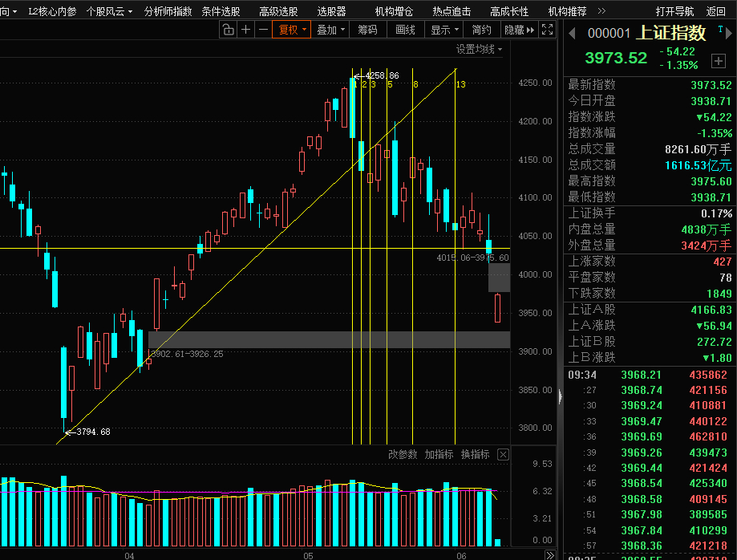Close the volume indicator panel

pyautogui.click(x=503, y=454)
